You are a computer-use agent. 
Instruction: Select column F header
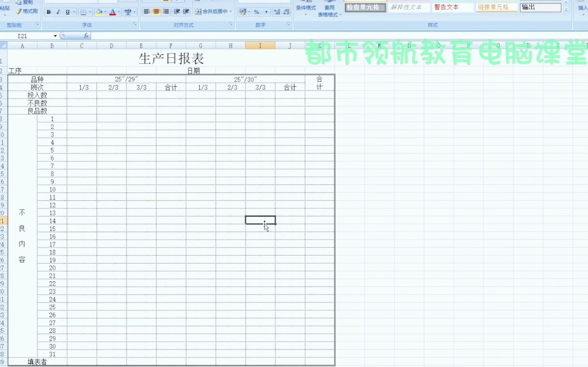pos(171,46)
